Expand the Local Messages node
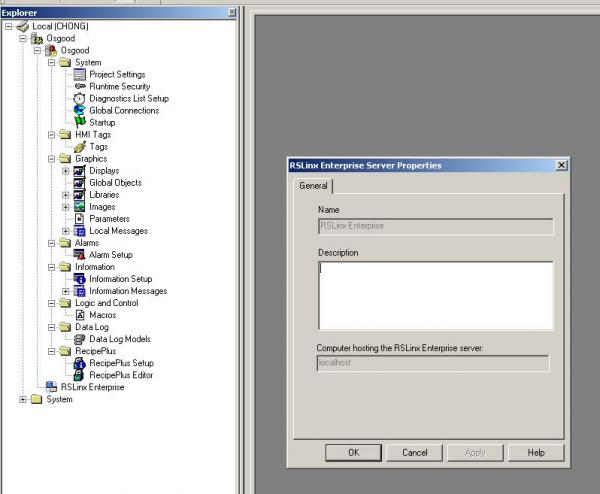This screenshot has width=600, height=494. pyautogui.click(x=66, y=231)
